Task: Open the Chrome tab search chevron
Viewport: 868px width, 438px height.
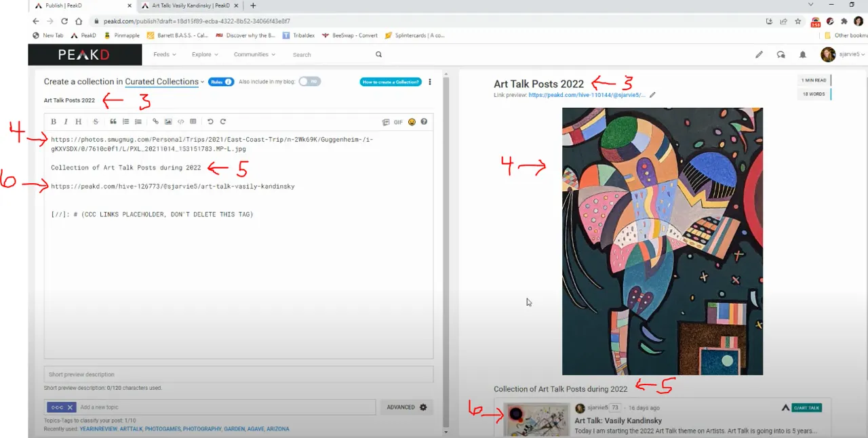Action: 810,5
